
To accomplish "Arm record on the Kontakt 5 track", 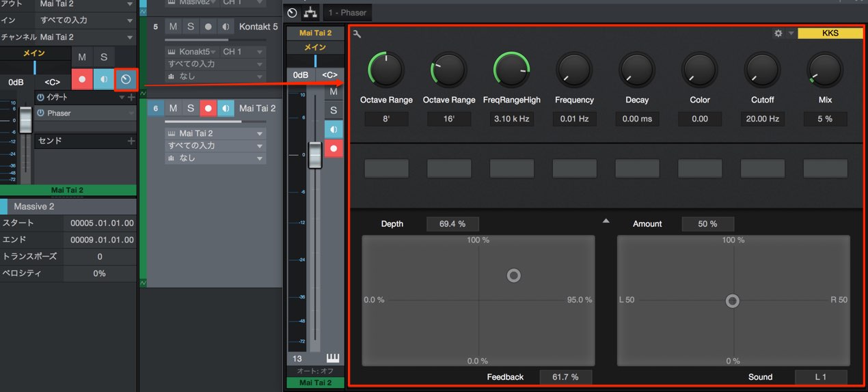I will point(208,27).
